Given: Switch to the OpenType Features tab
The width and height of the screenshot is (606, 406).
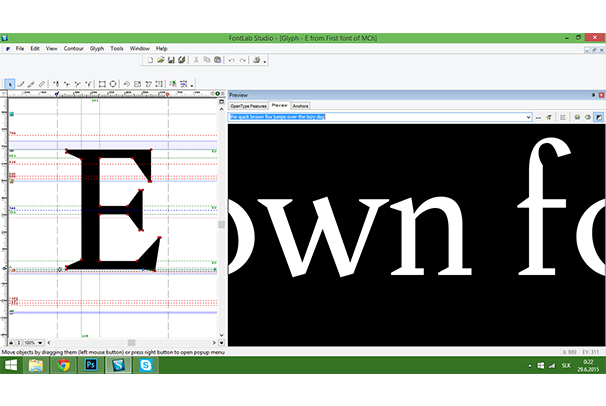Looking at the screenshot, I should point(248,105).
